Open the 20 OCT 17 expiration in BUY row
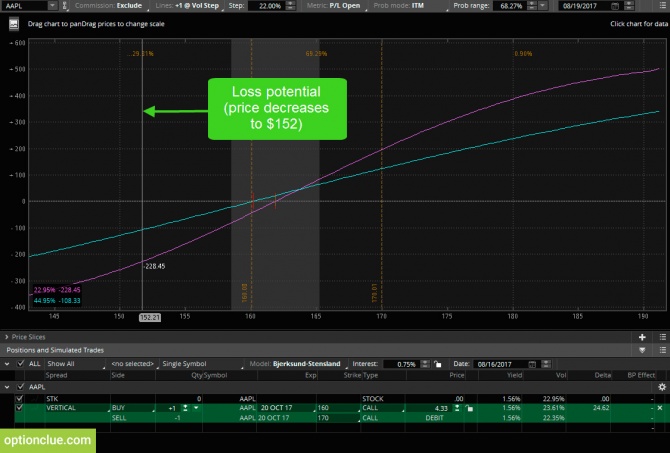This screenshot has width=670, height=453. (287, 408)
